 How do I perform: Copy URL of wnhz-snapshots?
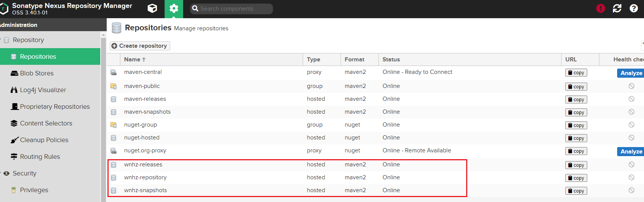click(576, 191)
